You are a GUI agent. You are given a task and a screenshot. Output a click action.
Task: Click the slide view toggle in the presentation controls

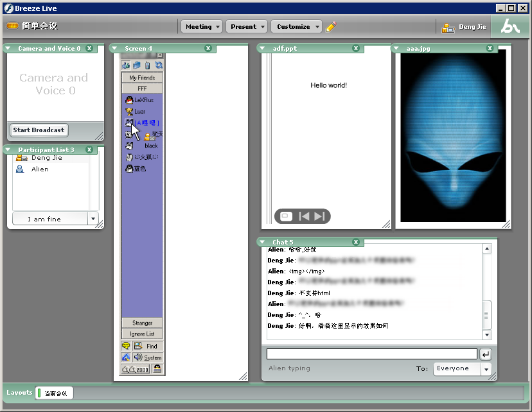[286, 216]
